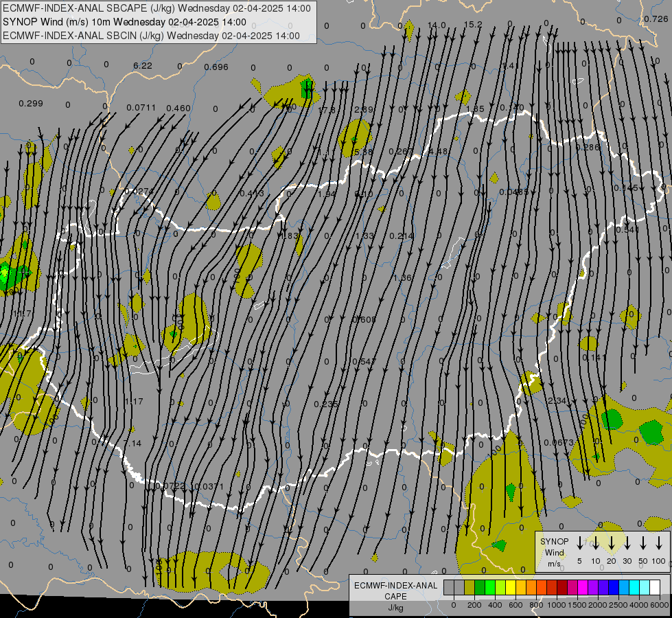The width and height of the screenshot is (672, 618).
Task: Select the 400 tick on CAPE scale
Action: (x=495, y=605)
